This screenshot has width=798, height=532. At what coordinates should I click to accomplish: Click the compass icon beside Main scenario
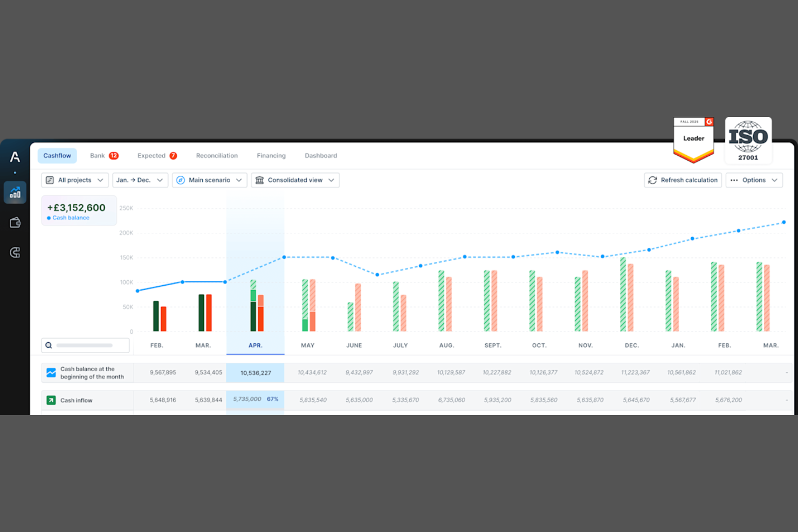[181, 180]
